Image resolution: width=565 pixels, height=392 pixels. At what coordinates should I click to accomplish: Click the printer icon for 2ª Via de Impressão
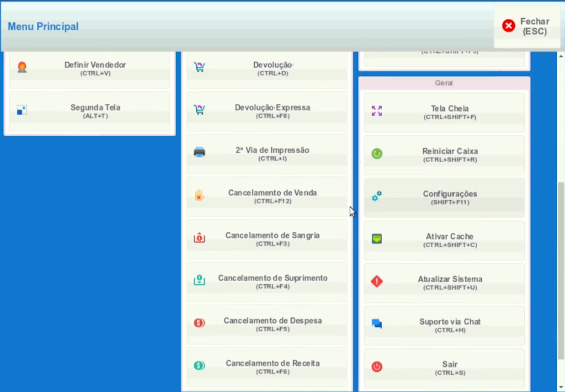pos(200,152)
